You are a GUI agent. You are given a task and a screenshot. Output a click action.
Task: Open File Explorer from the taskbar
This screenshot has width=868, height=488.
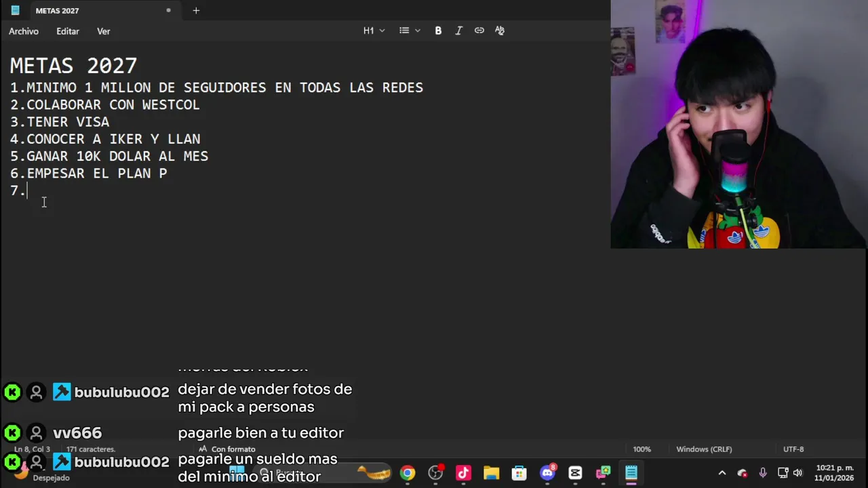pyautogui.click(x=491, y=473)
